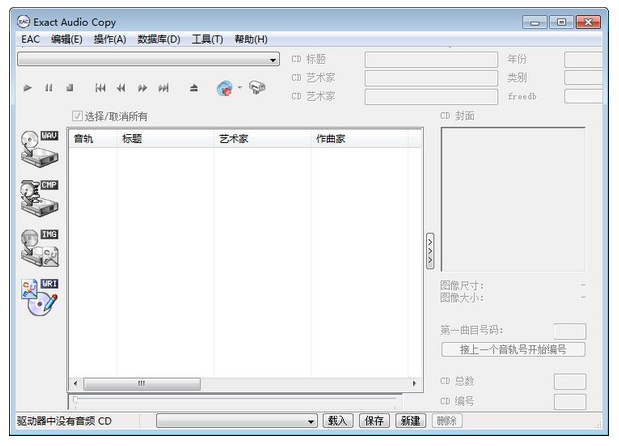This screenshot has height=446, width=619.
Task: Open the profile dropdown in status bar
Action: pyautogui.click(x=237, y=421)
